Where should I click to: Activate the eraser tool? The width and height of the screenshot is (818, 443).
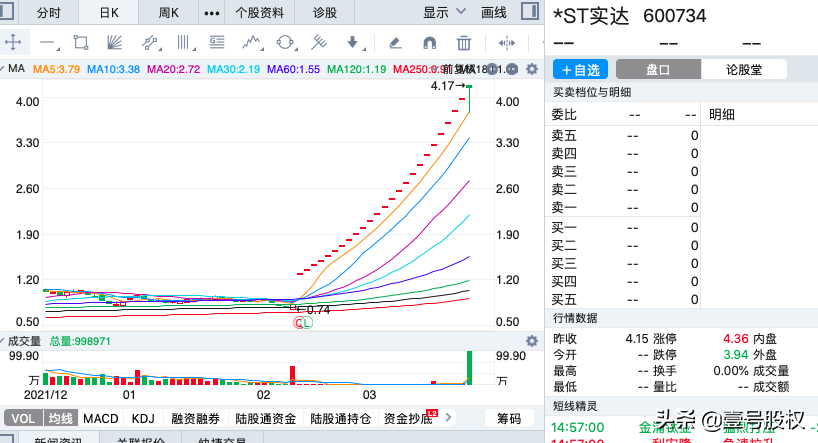pos(395,43)
